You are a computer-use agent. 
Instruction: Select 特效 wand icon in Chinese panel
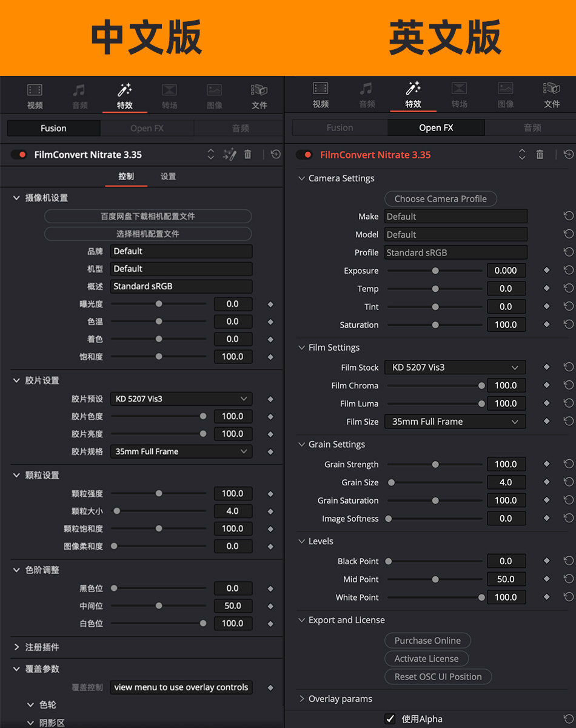(124, 90)
